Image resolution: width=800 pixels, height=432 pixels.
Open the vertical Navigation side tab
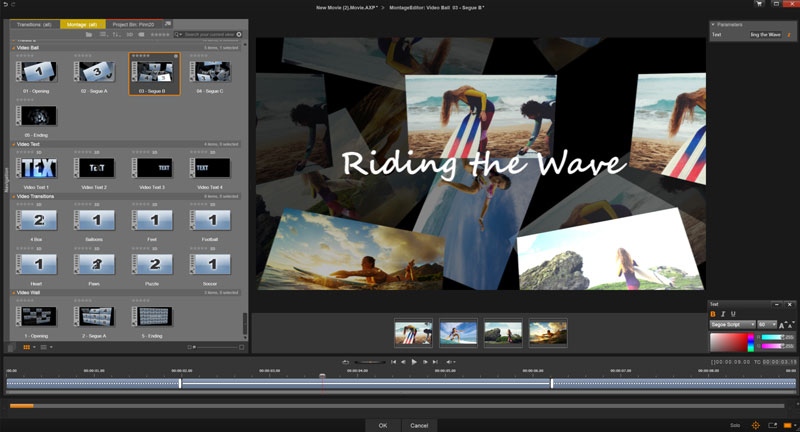point(7,180)
